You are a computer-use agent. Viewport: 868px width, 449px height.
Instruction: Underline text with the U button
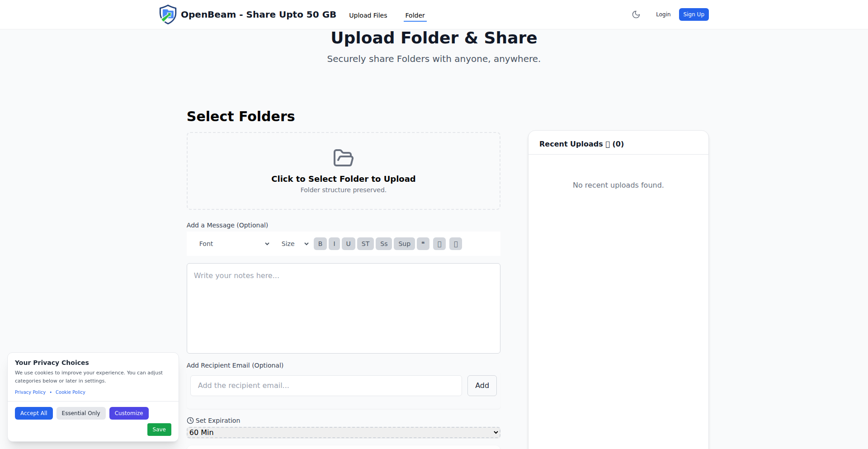pyautogui.click(x=348, y=244)
